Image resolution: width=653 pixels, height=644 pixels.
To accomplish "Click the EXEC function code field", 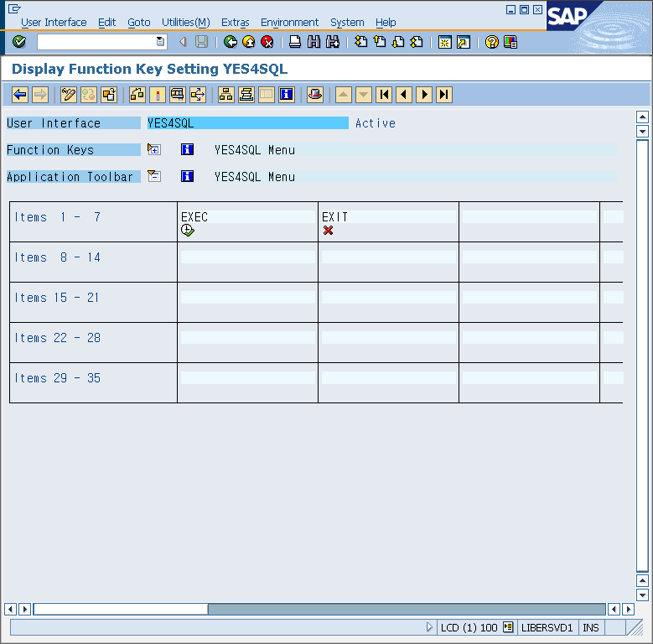I will [248, 216].
